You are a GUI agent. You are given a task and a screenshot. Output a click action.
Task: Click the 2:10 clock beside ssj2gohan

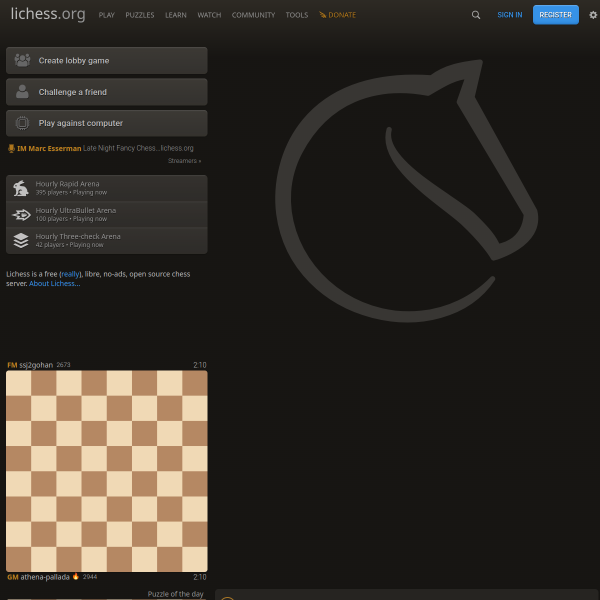pyautogui.click(x=200, y=365)
